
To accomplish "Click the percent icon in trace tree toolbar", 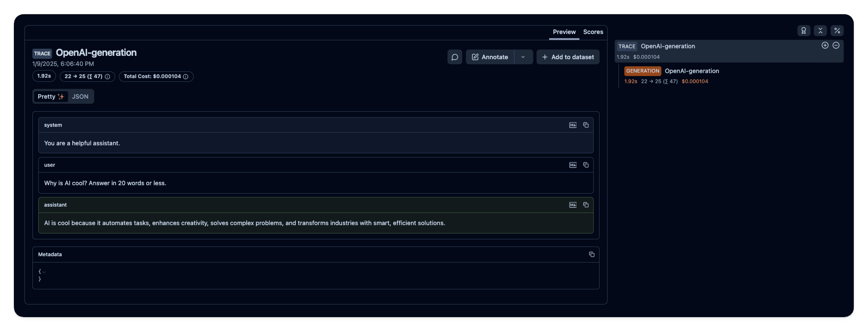I will tap(837, 31).
